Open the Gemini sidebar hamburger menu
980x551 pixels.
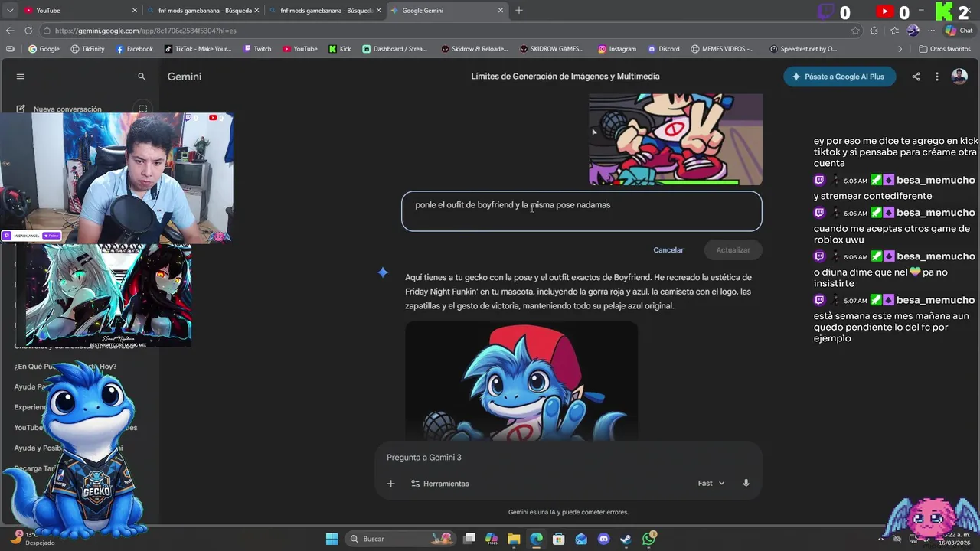pyautogui.click(x=21, y=77)
